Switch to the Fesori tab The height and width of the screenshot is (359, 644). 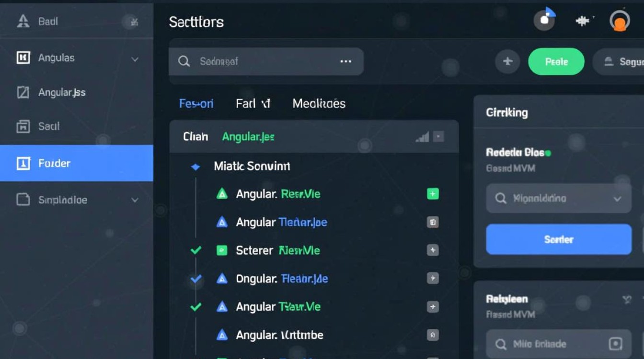click(x=196, y=103)
